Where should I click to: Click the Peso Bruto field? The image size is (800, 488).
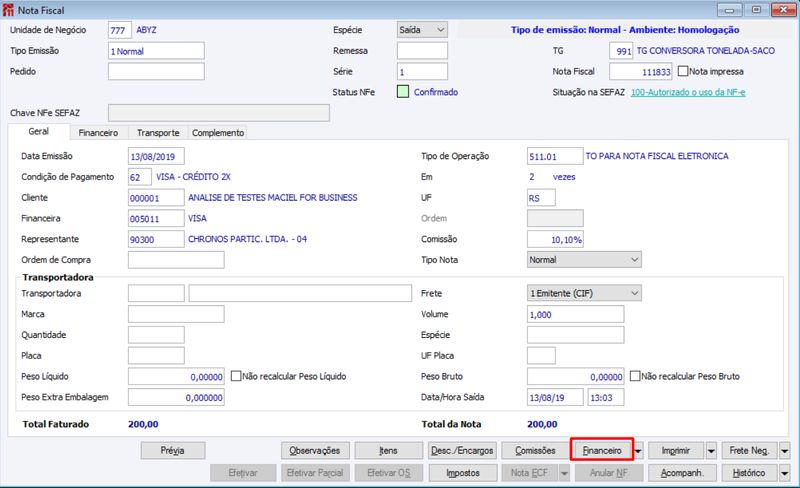576,376
